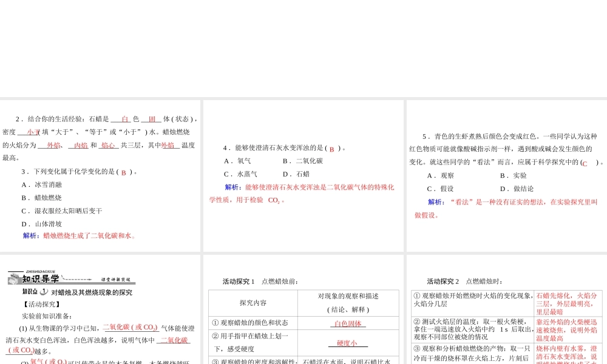Image resolution: width=607 pixels, height=364 pixels.
Task: Click the 解析 label under question 4
Action: point(233,187)
